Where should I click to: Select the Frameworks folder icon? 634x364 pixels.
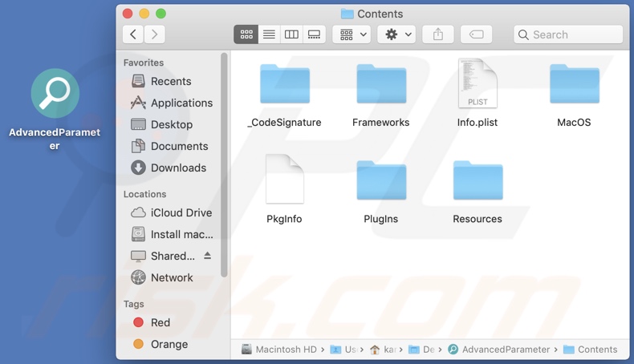pyautogui.click(x=381, y=83)
